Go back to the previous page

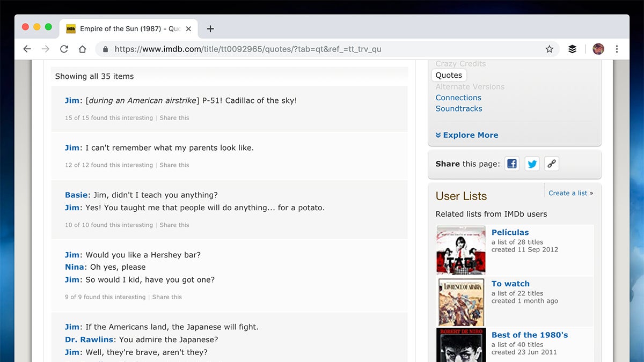coord(27,49)
